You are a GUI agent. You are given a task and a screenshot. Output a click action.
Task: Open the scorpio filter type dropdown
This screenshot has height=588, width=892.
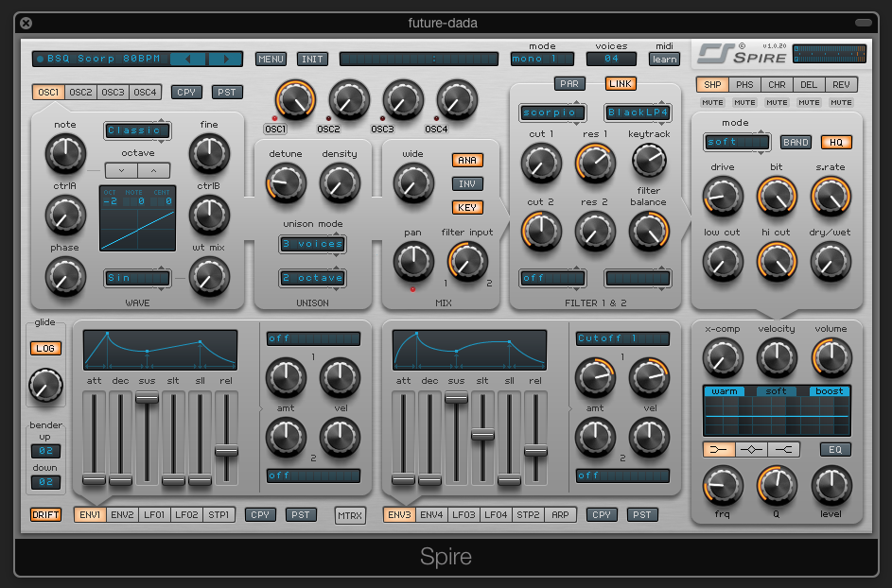coord(552,112)
